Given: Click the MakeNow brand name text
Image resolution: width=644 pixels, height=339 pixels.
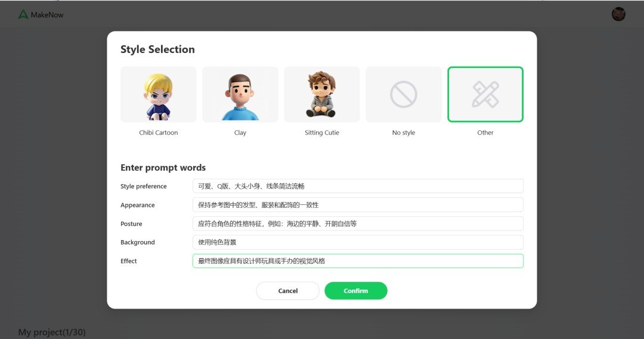Looking at the screenshot, I should [x=47, y=15].
